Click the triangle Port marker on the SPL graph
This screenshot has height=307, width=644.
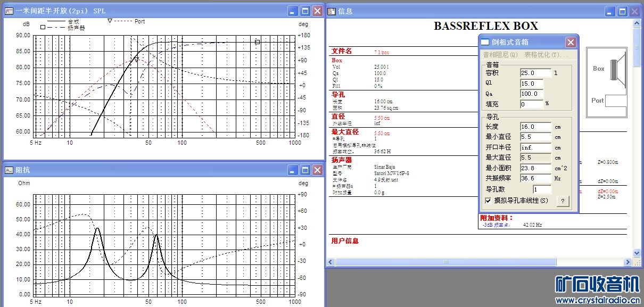click(x=136, y=60)
